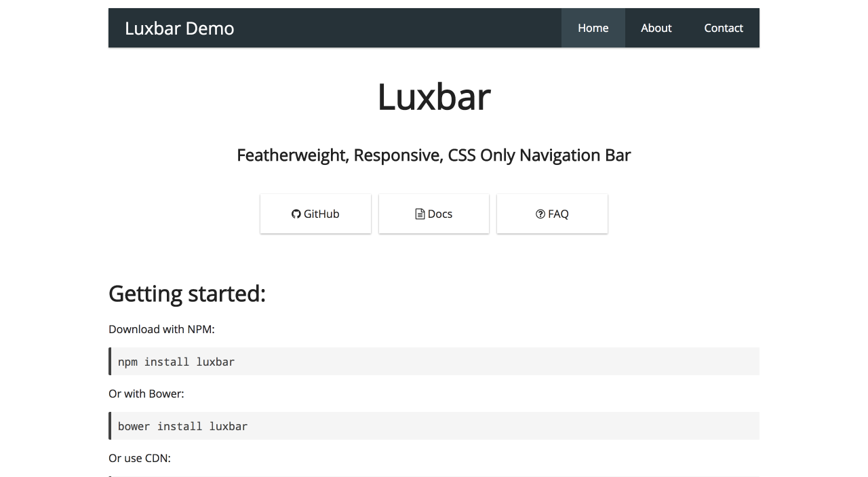Select the npm install luxbar code block

click(434, 361)
